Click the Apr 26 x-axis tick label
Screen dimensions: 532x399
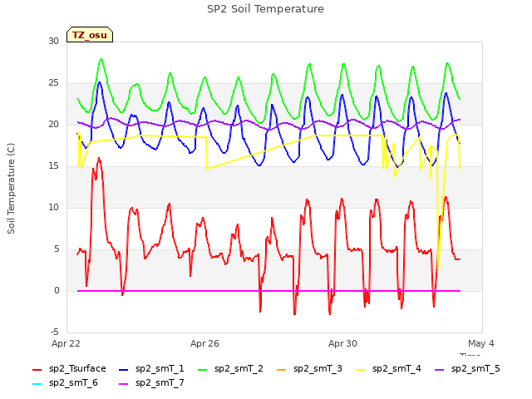204,343
